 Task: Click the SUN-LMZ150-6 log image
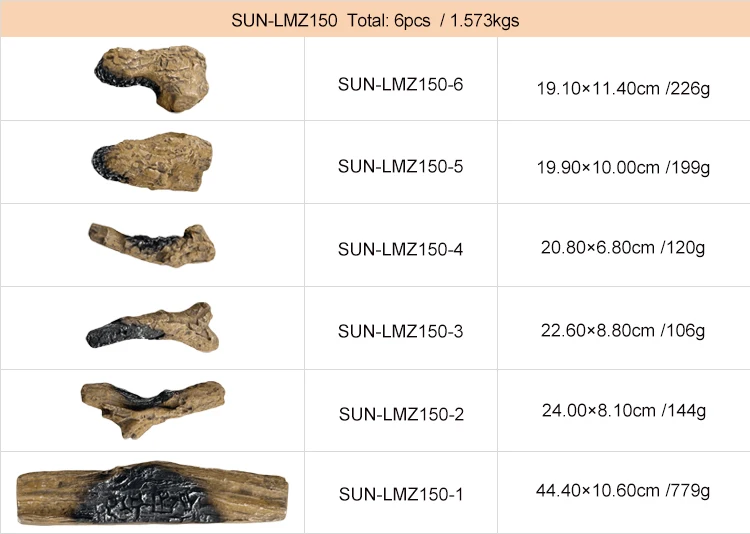pyautogui.click(x=152, y=78)
